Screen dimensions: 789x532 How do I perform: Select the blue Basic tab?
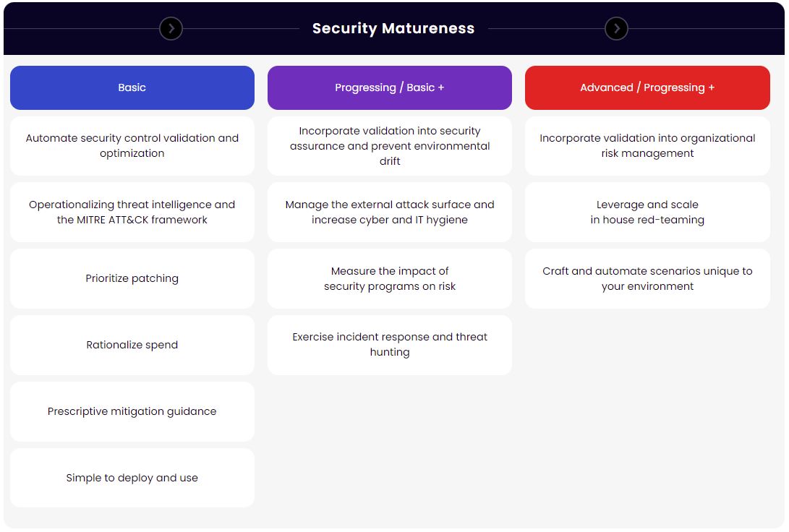click(x=132, y=87)
